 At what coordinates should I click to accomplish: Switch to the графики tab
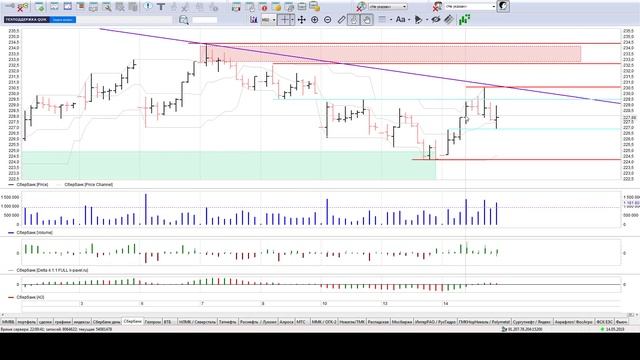[63, 322]
